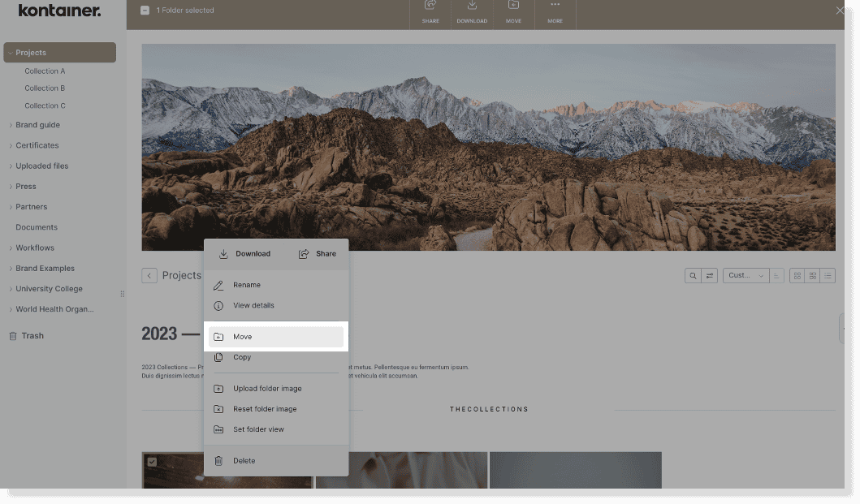Click the search magnifier icon above the collection
860x504 pixels.
point(694,275)
